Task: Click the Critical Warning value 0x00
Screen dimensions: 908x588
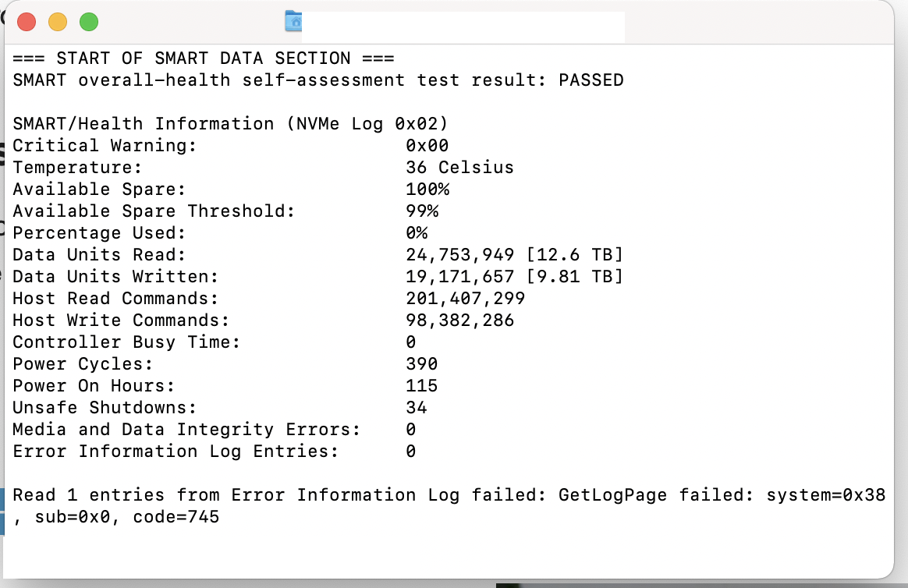Action: tap(427, 145)
